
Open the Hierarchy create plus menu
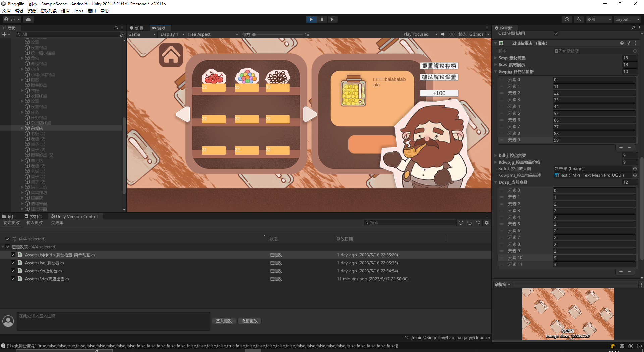[x=6, y=34]
